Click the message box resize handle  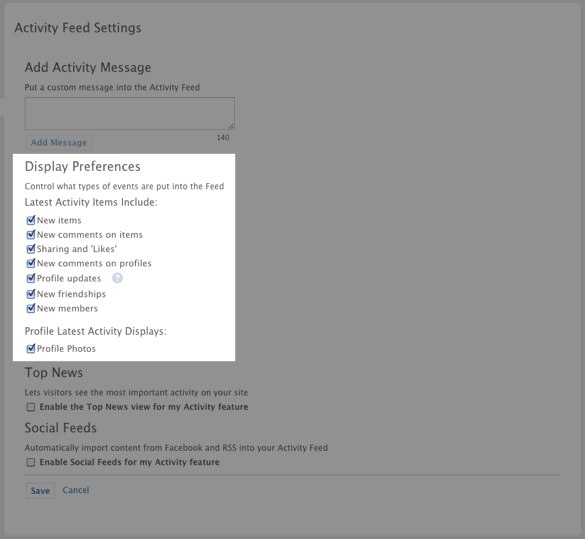tap(231, 126)
